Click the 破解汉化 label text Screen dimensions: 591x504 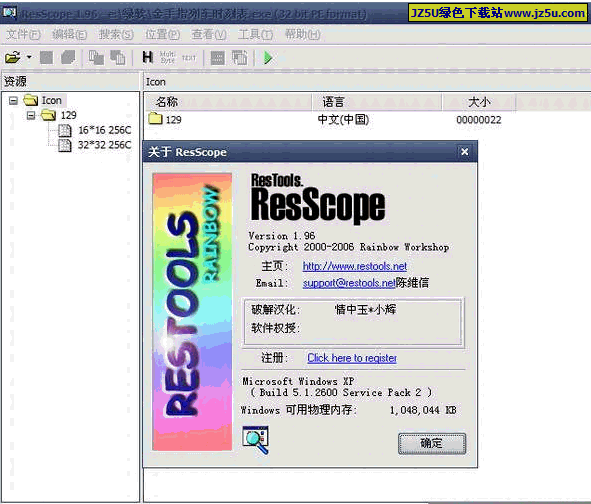click(276, 310)
